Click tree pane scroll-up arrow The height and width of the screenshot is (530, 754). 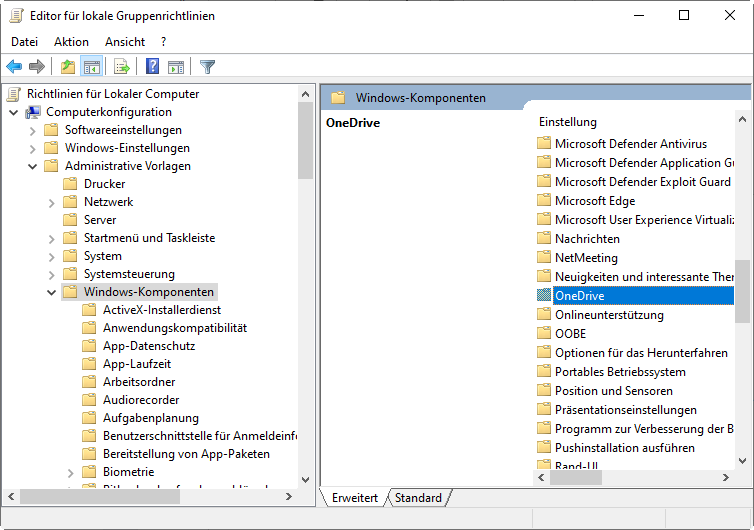(x=305, y=94)
